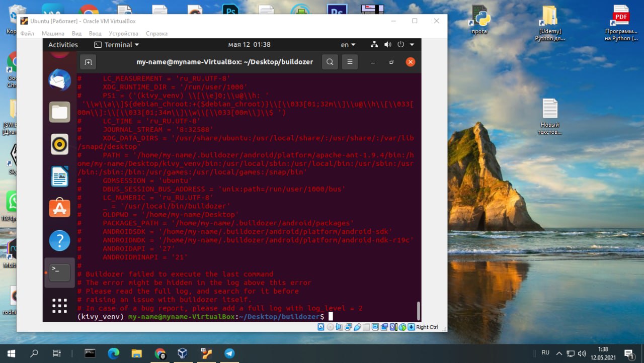
Task: Open Ubuntu network status icon
Action: [x=374, y=44]
